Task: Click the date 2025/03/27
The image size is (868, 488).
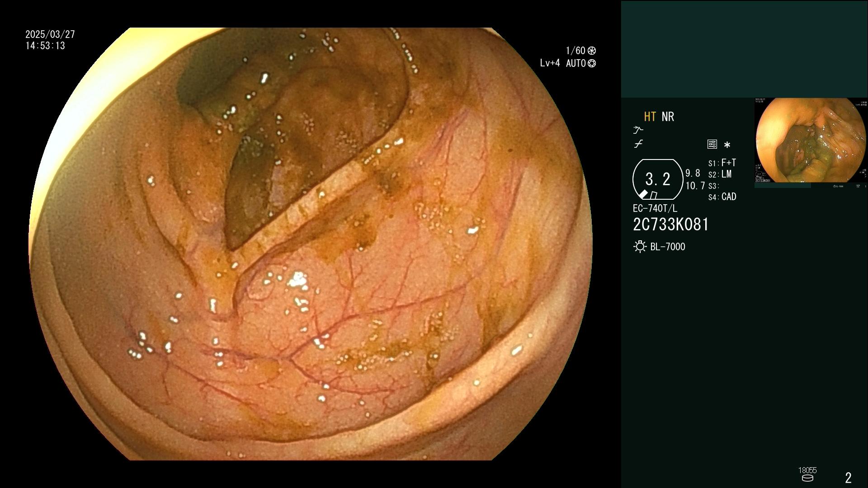Action: 50,34
